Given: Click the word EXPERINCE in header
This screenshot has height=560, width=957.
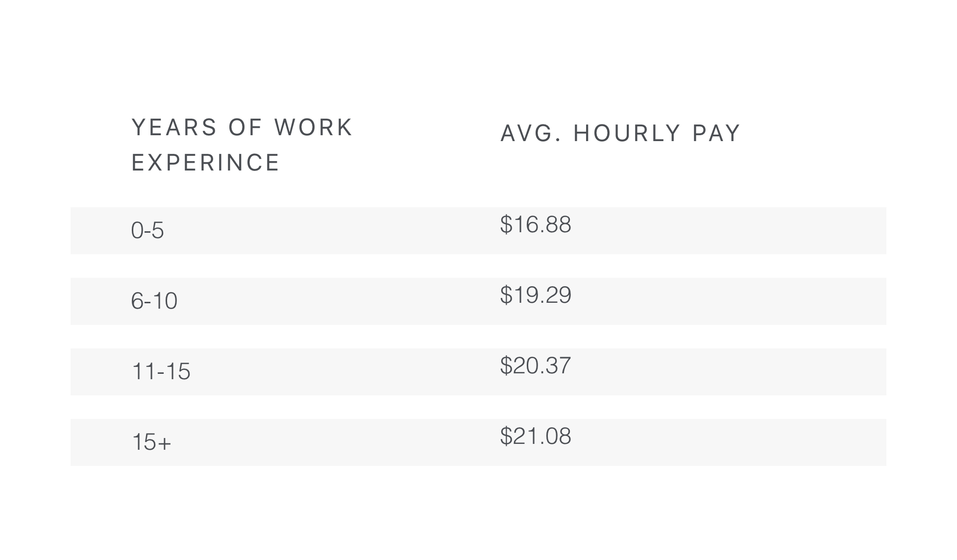Looking at the screenshot, I should coord(205,163).
